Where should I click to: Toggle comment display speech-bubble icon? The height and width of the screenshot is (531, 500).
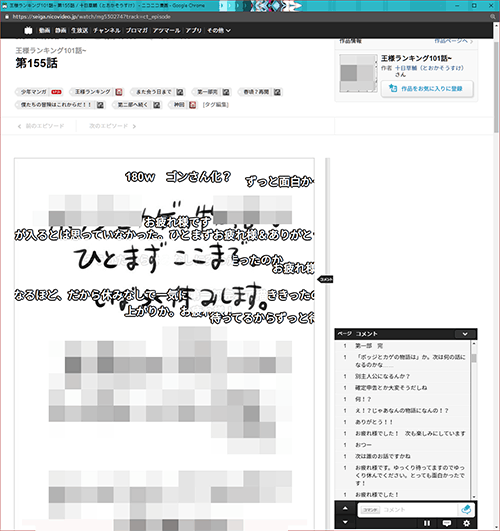click(x=447, y=523)
